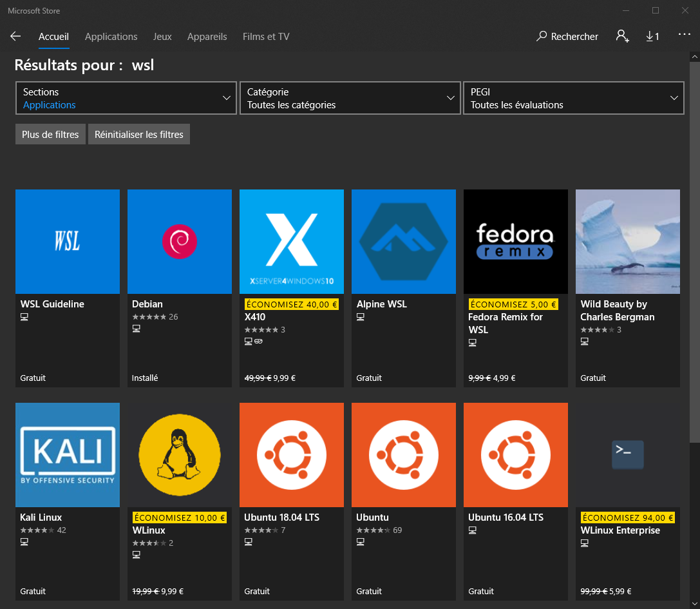Switch to the Films et TV tab

(x=266, y=37)
